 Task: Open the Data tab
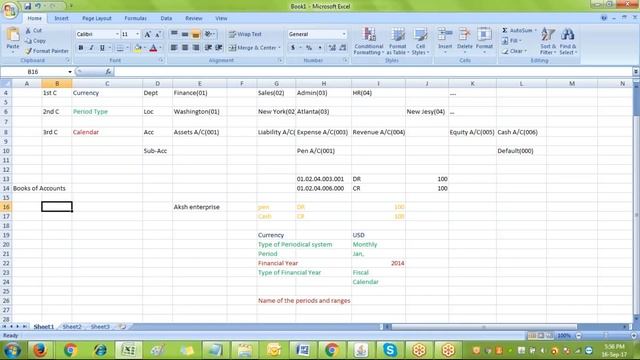pos(166,18)
